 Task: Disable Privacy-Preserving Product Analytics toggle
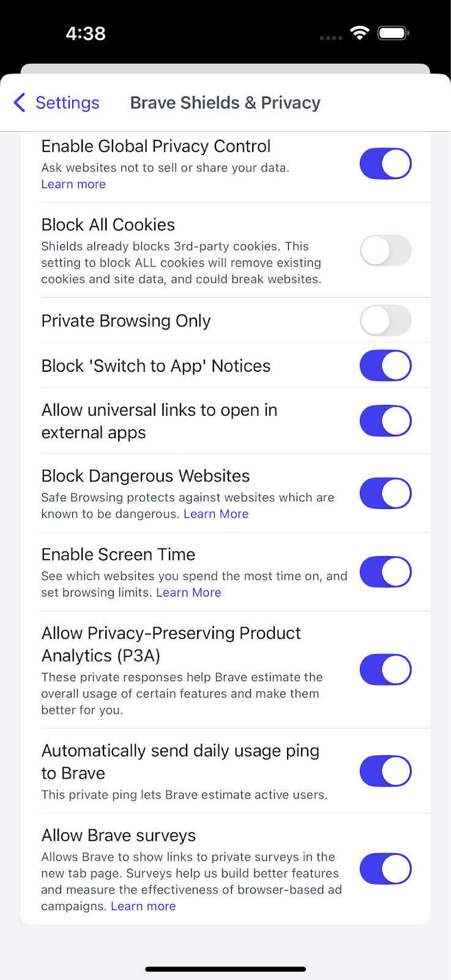[386, 669]
